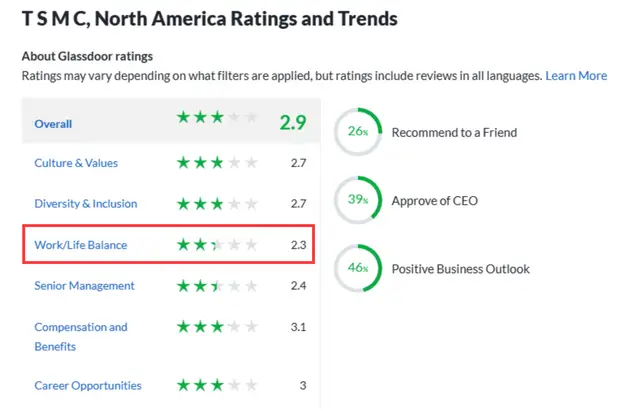Click the Senior Management stars
The height and width of the screenshot is (411, 640).
point(217,286)
